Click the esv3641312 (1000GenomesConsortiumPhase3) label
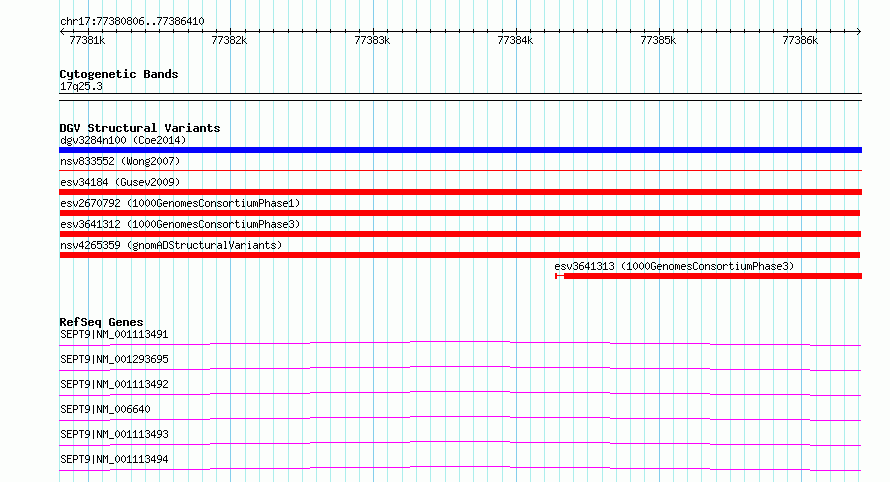 [180, 224]
